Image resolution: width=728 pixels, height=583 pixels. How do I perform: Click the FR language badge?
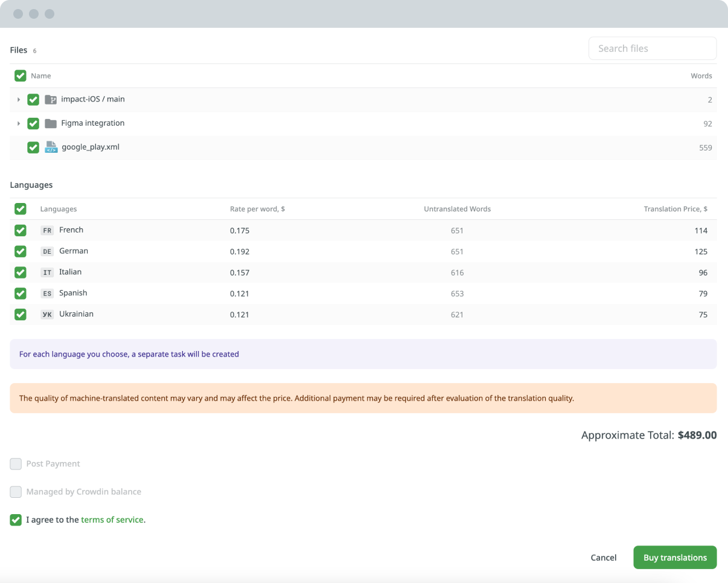(47, 231)
